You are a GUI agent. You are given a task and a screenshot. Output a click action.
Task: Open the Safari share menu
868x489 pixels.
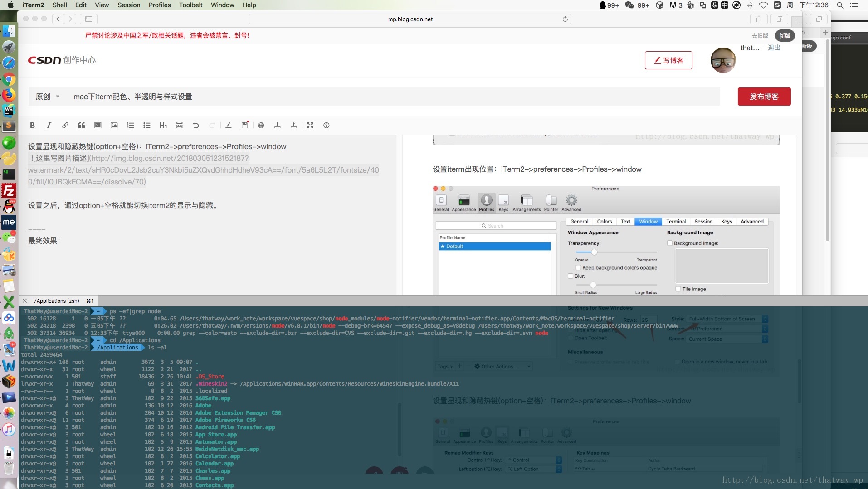coord(758,19)
